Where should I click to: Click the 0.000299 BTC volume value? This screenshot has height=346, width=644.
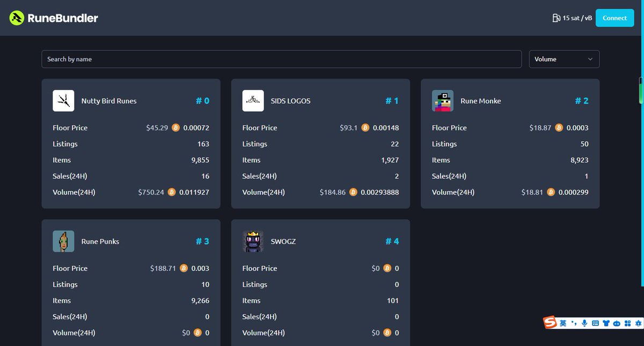point(574,192)
